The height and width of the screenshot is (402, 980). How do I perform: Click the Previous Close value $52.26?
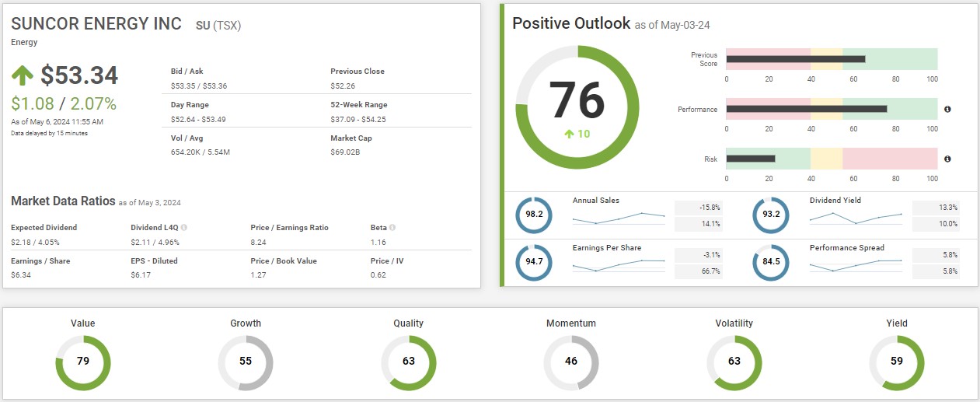(343, 86)
